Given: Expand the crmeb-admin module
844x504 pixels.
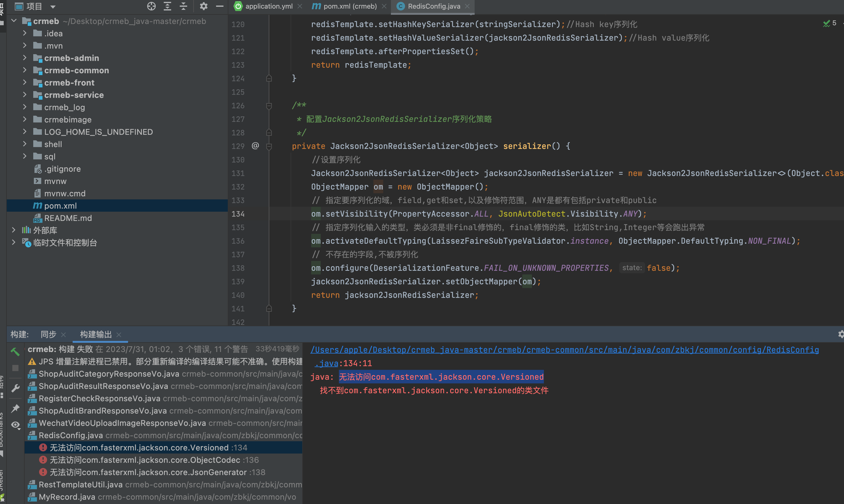Looking at the screenshot, I should pos(25,58).
